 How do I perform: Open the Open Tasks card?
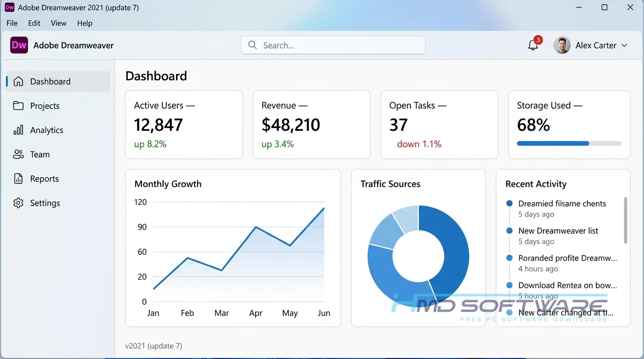(x=439, y=125)
